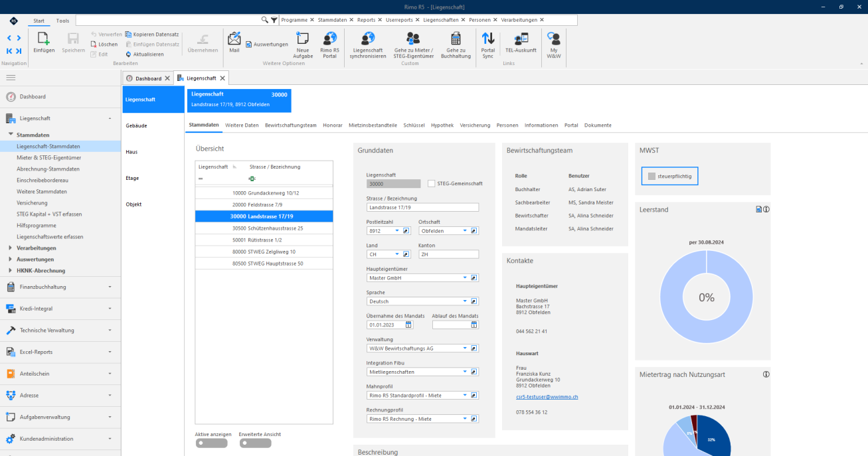
Task: Expand HKNK-Abrechnung in the sidebar tree
Action: tap(10, 270)
